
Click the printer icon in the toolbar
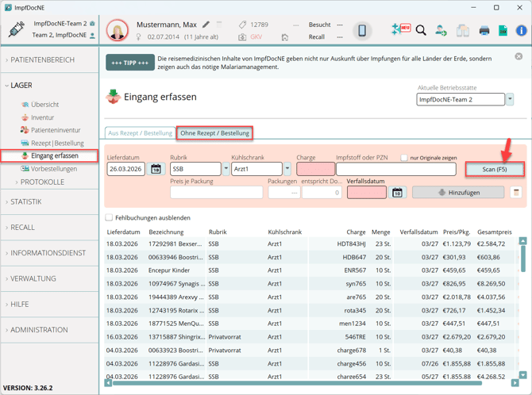pyautogui.click(x=484, y=31)
